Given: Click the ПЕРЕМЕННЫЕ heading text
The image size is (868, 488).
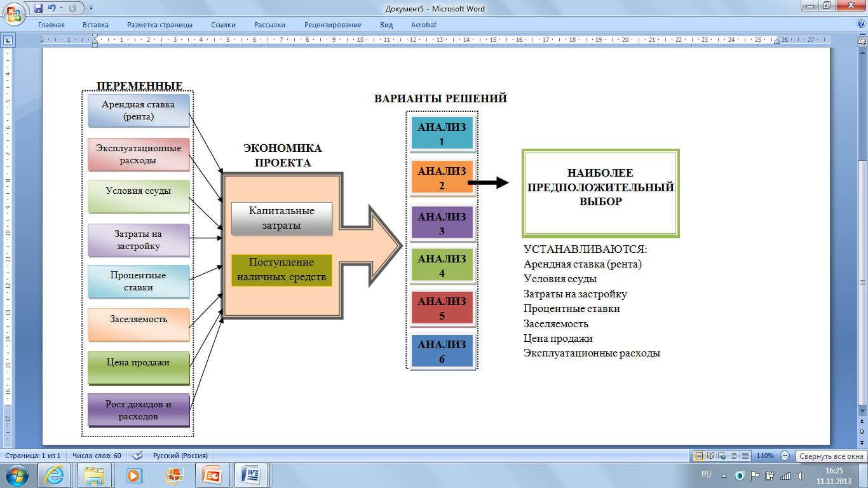Looking at the screenshot, I should 139,86.
